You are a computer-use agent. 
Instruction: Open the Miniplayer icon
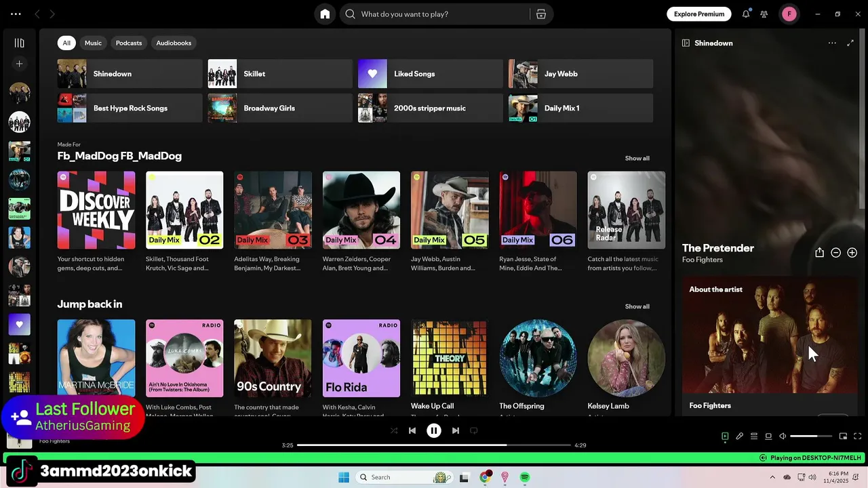click(843, 436)
